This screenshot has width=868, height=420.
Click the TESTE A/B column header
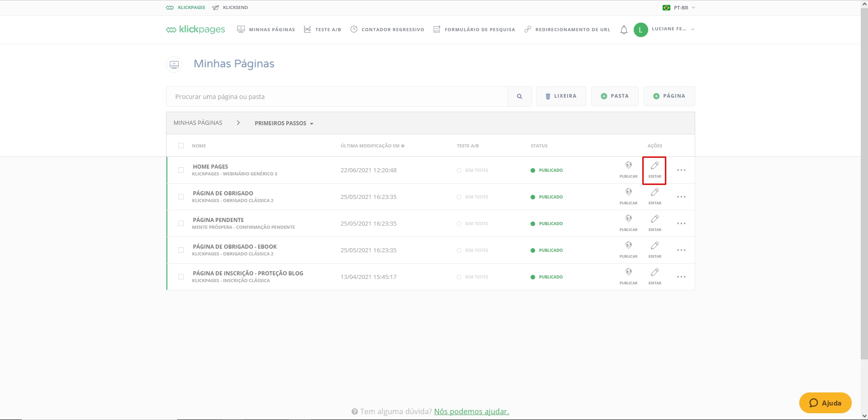[468, 146]
